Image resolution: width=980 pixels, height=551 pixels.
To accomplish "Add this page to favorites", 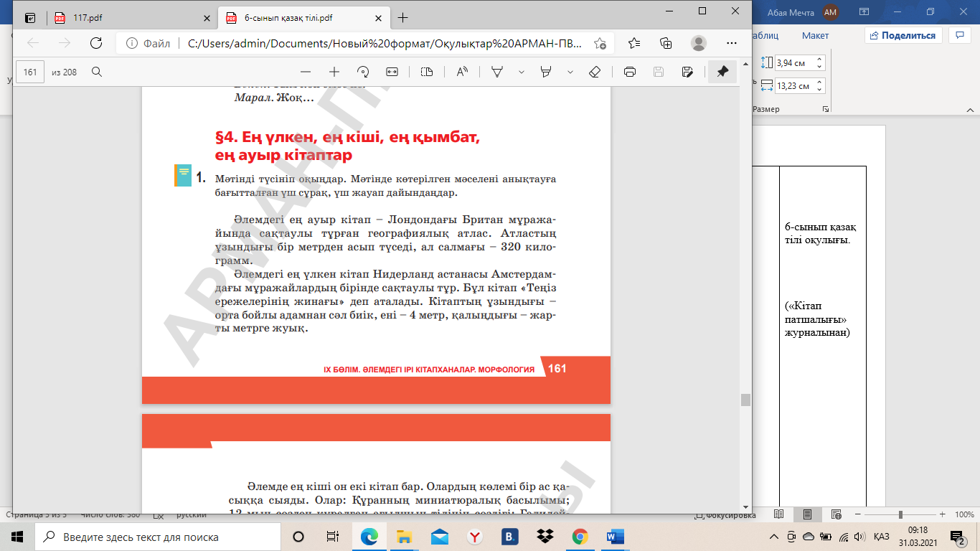I will [600, 43].
